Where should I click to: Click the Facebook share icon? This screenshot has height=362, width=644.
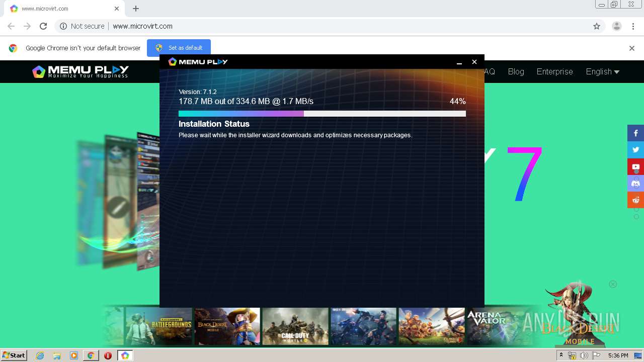(635, 133)
